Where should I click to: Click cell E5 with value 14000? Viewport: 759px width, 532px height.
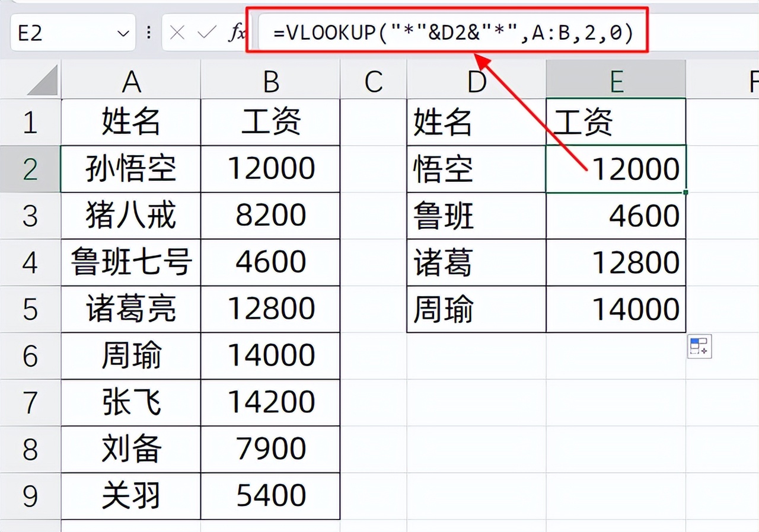[616, 309]
